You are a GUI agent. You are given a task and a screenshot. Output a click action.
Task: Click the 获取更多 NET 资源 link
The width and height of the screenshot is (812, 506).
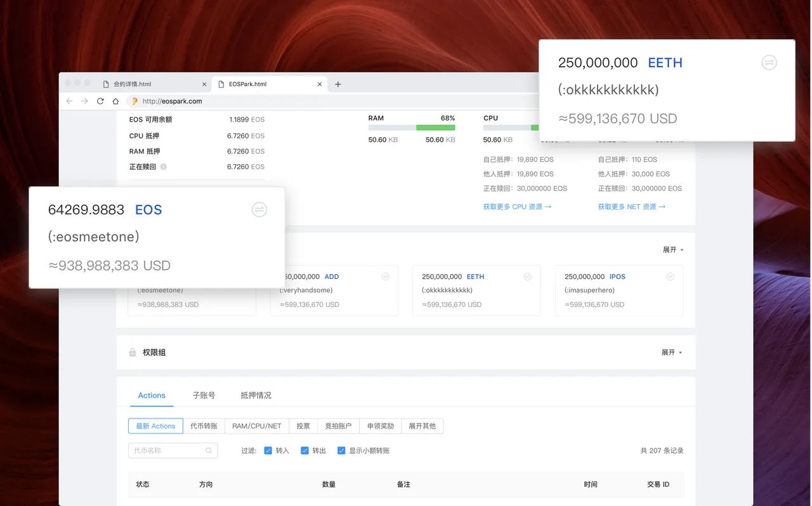pos(632,207)
